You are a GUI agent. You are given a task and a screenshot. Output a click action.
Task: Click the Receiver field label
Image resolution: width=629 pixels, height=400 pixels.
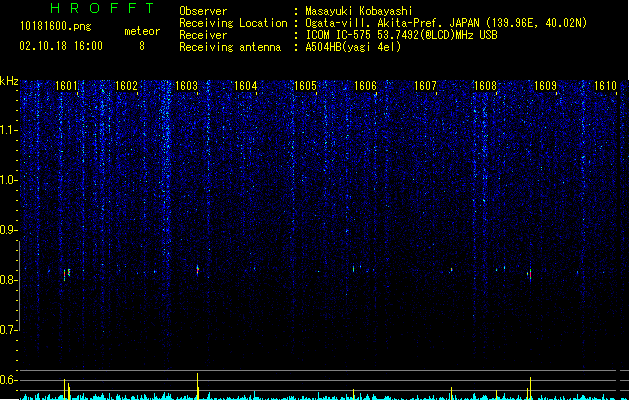[x=203, y=35]
